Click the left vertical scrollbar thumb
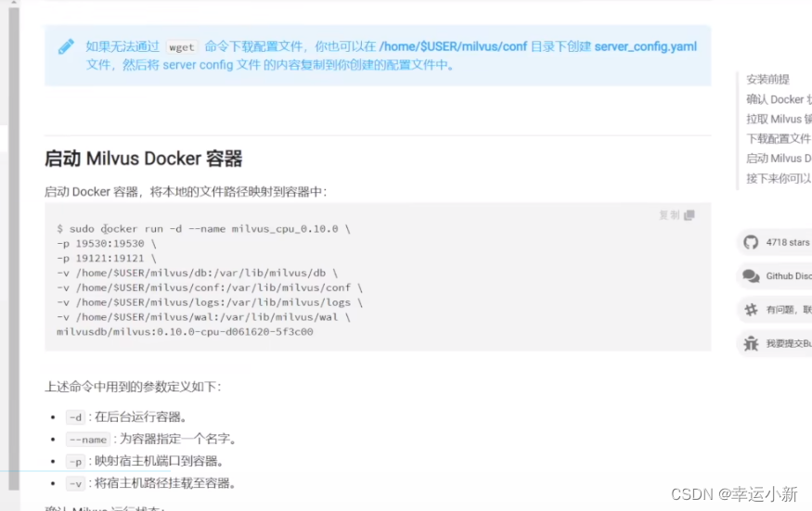The height and width of the screenshot is (511, 812). pos(14,249)
